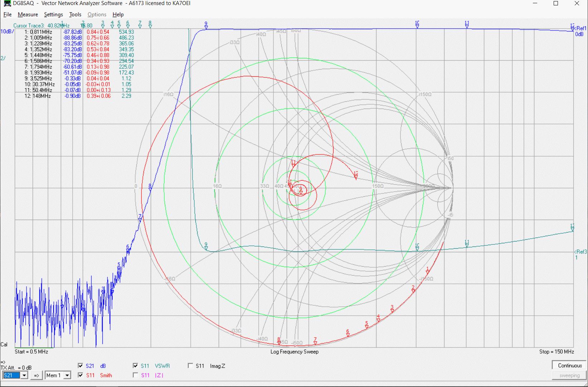Uncheck the S11 VSWR trace checkbox
Image resolution: width=588 pixels, height=387 pixels.
[135, 365]
